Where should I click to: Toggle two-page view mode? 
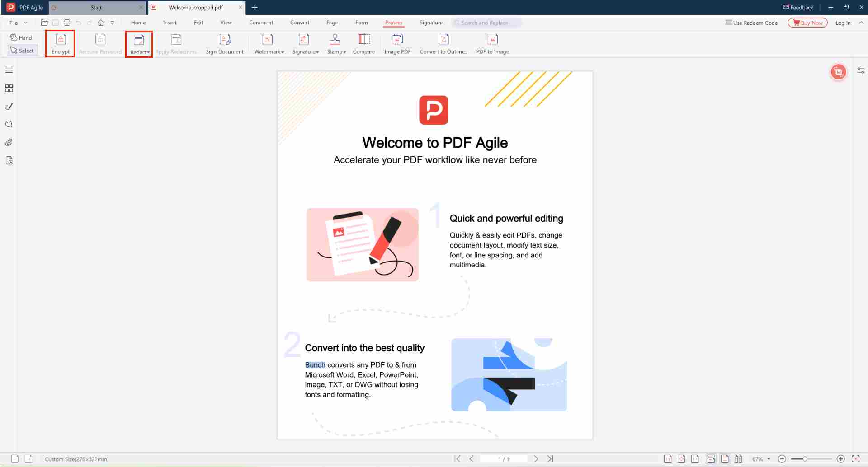click(x=738, y=459)
